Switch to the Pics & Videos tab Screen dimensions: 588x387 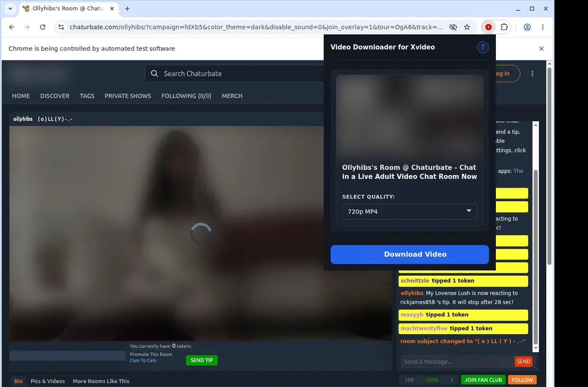(x=48, y=381)
